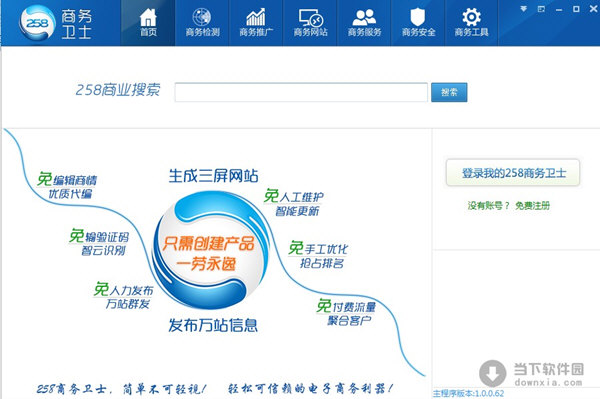Click the 主程序版本:1.0.0.62 version text
600x399 pixels.
[468, 393]
